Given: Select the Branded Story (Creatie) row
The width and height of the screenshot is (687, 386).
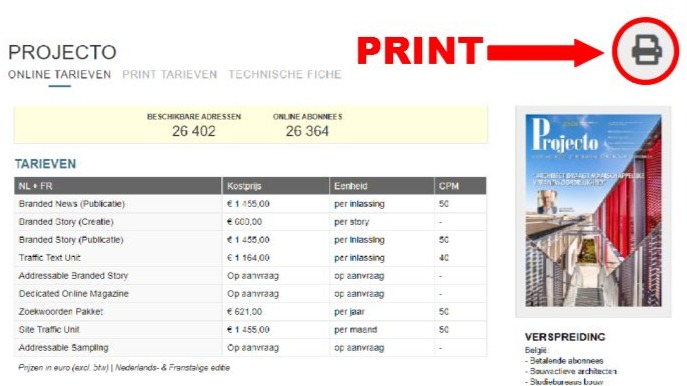Looking at the screenshot, I should (250, 222).
